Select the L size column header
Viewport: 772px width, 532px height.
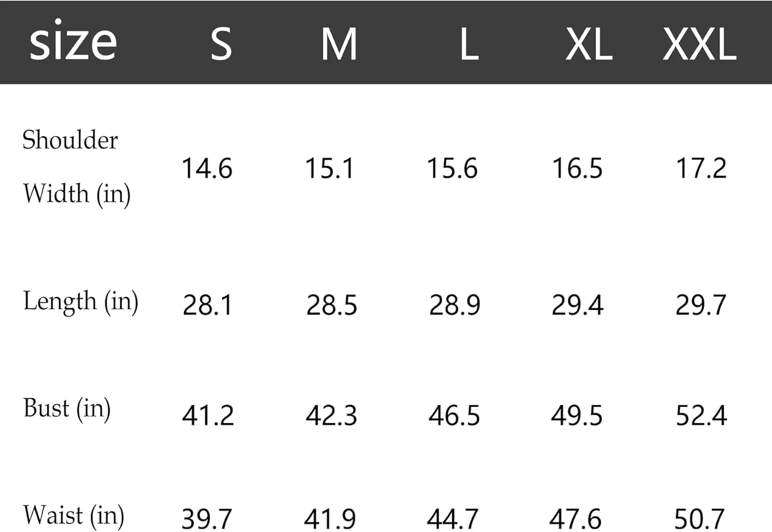(x=469, y=44)
